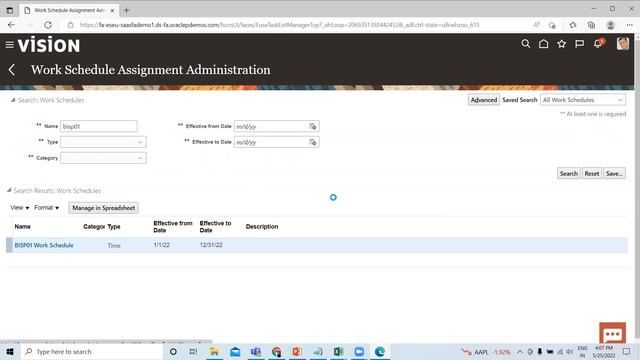Viewport: 640px width, 360px height.
Task: Click the Time type cell
Action: [x=114, y=246]
